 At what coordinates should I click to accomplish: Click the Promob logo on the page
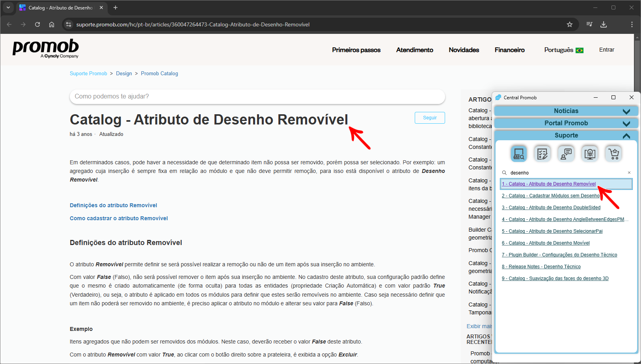tap(46, 48)
